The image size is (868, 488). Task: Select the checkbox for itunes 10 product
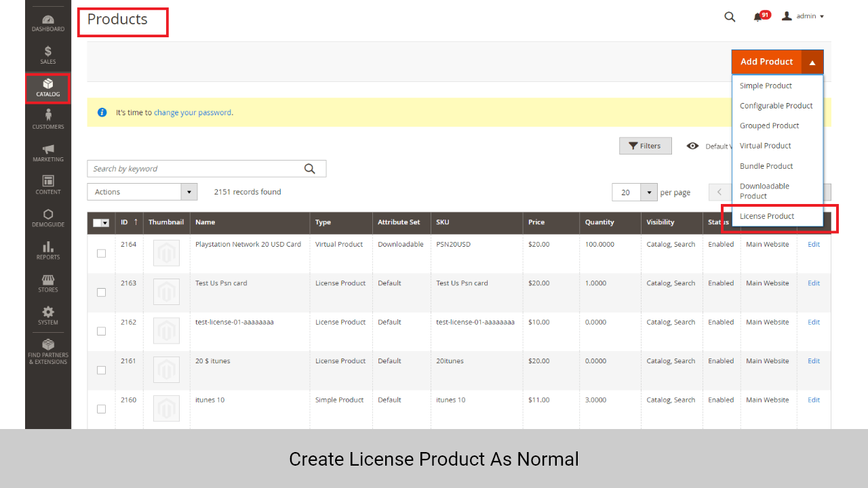101,409
